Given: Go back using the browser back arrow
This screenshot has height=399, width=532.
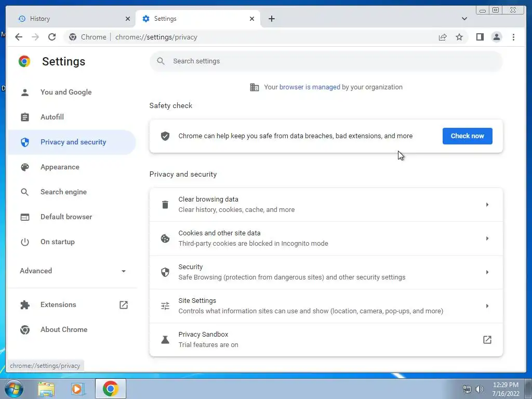Looking at the screenshot, I should pyautogui.click(x=19, y=37).
